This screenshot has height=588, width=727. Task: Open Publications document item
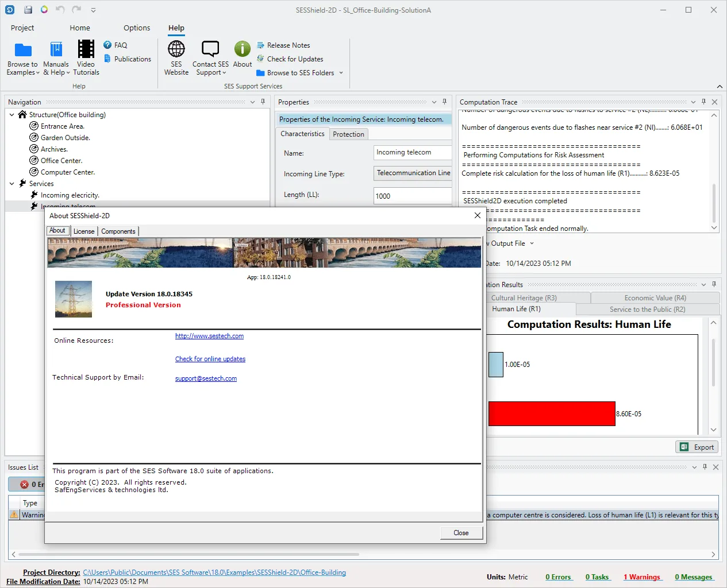pyautogui.click(x=127, y=59)
